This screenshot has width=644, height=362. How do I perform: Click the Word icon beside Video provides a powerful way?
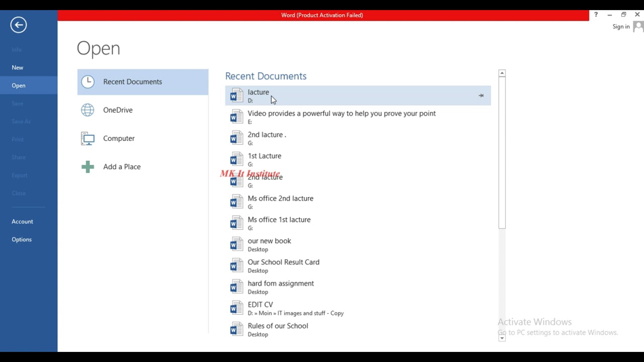[236, 117]
